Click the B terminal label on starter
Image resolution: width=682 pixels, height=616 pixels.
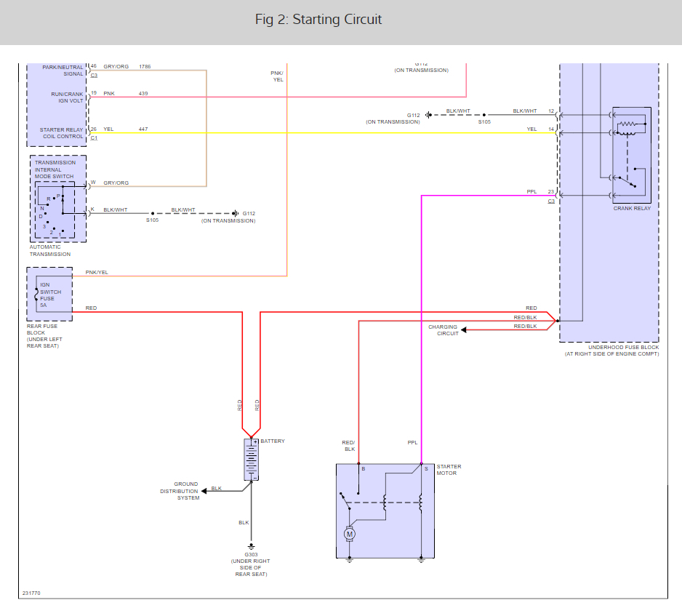click(364, 469)
